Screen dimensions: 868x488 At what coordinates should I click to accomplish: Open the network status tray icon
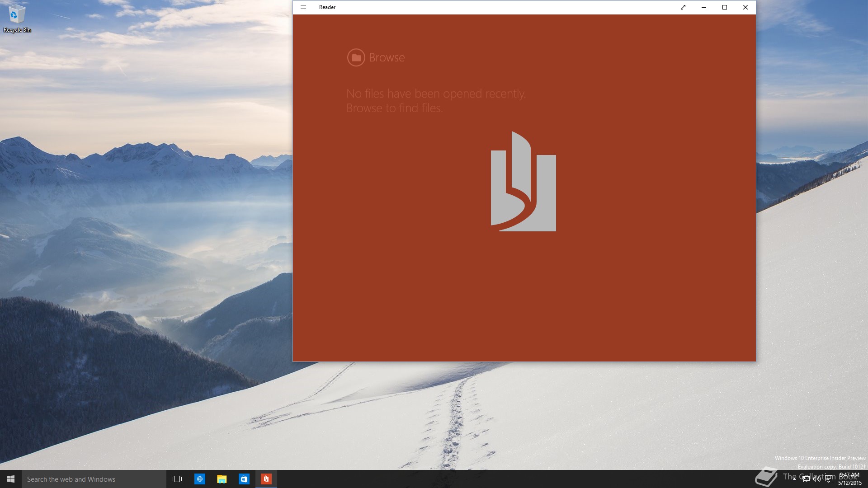click(806, 479)
